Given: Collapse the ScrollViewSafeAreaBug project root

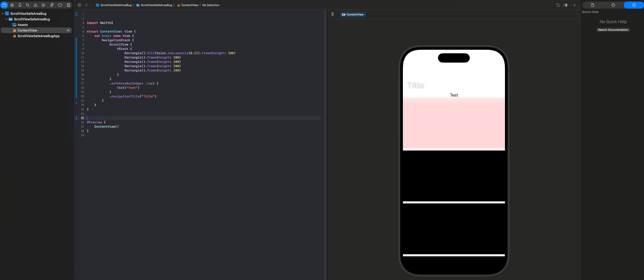Looking at the screenshot, I should coord(3,13).
